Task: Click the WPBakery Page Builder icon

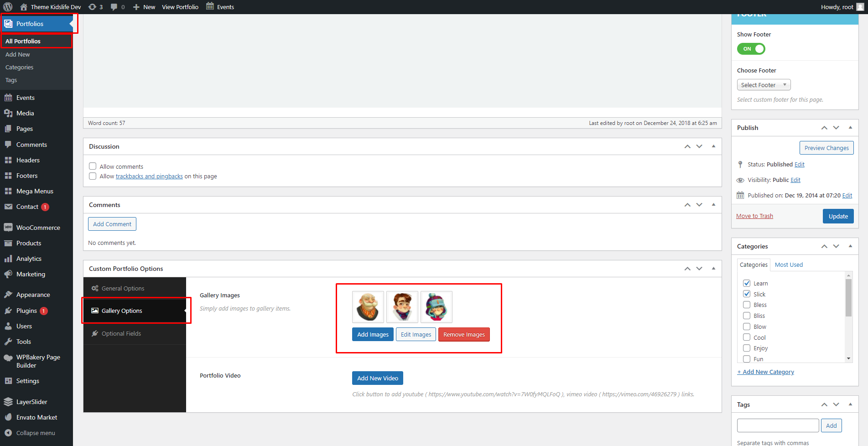Action: pos(8,358)
